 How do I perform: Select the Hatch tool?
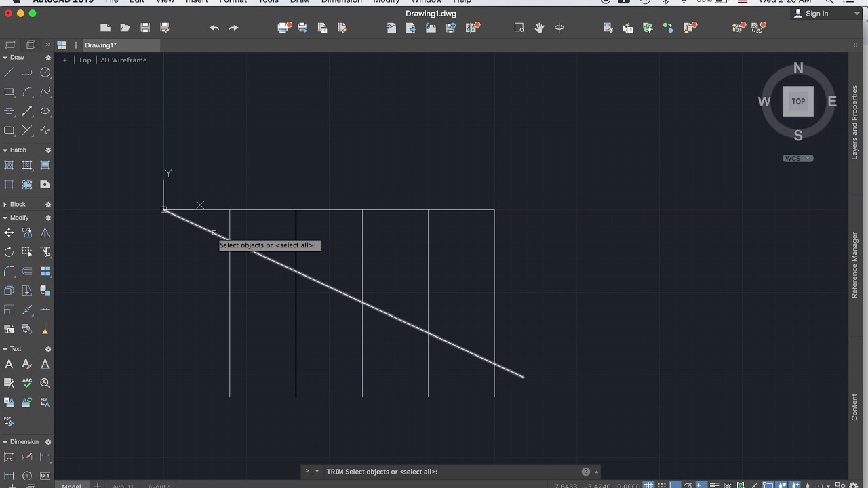click(x=9, y=165)
